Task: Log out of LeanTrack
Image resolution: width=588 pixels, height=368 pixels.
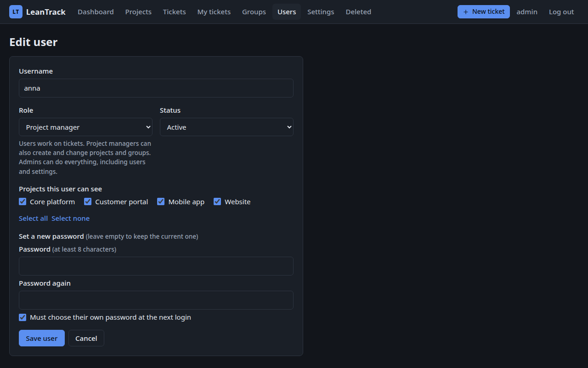Action: coord(561,12)
